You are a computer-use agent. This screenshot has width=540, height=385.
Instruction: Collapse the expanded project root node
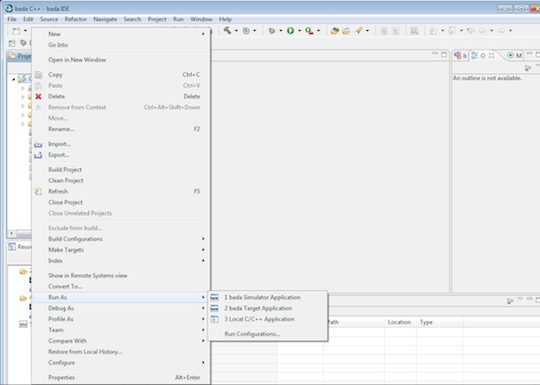point(14,79)
